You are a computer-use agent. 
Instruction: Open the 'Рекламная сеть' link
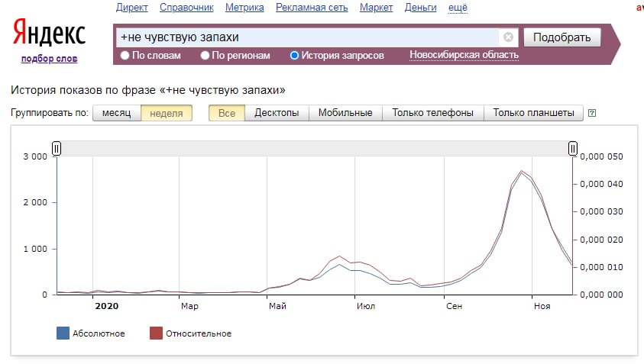[x=312, y=8]
